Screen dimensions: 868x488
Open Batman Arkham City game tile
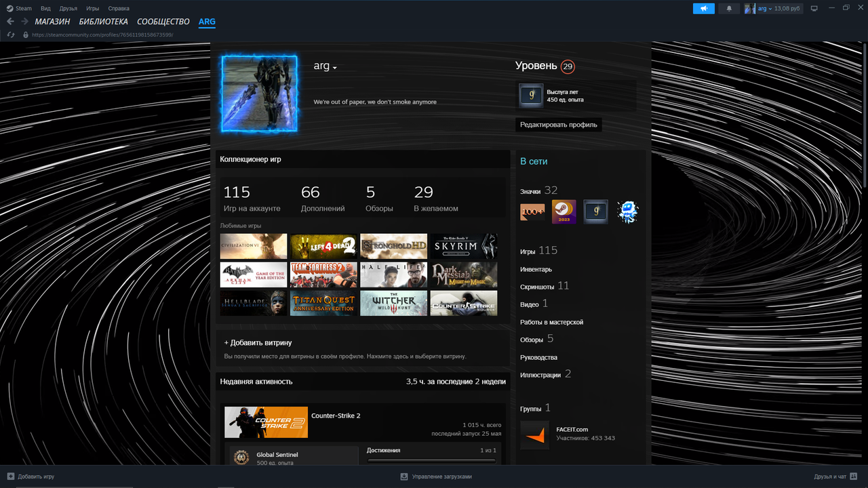click(254, 275)
